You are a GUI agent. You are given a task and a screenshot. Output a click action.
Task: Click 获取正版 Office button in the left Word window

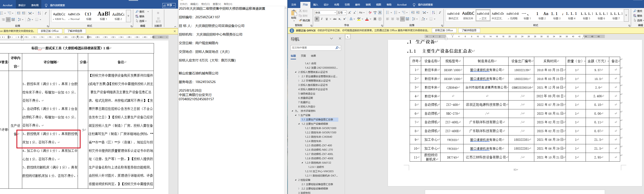click(x=50, y=31)
